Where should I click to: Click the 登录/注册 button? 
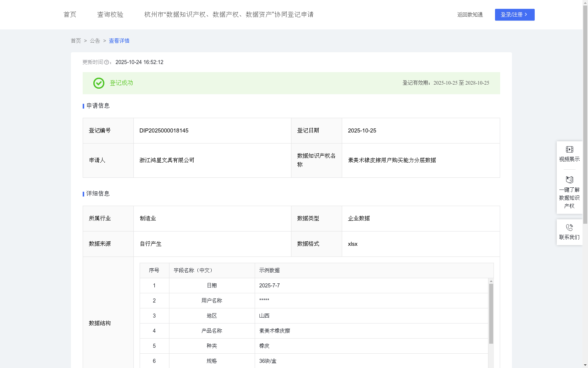point(514,15)
